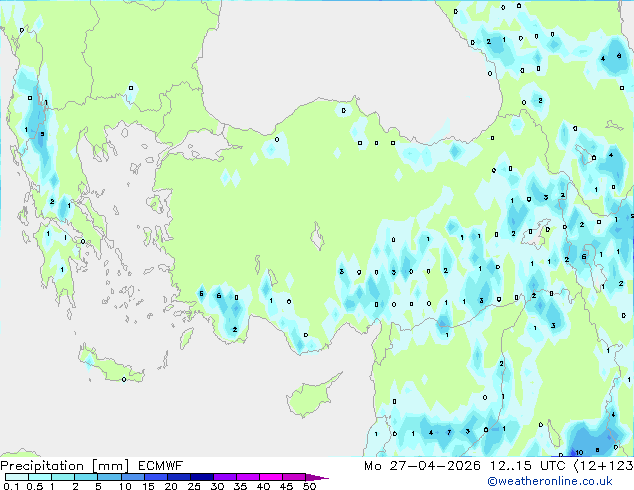Click legend scale label "45"
The width and height of the screenshot is (634, 490).
(286, 486)
